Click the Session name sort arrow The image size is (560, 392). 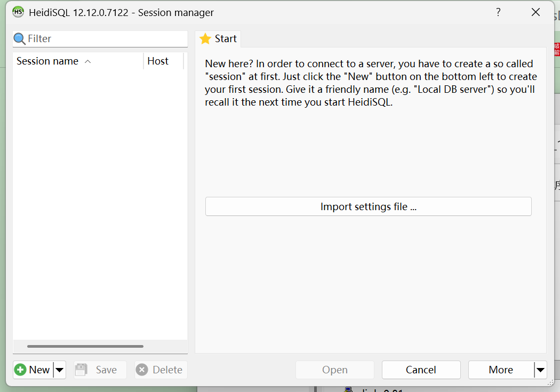pos(88,61)
